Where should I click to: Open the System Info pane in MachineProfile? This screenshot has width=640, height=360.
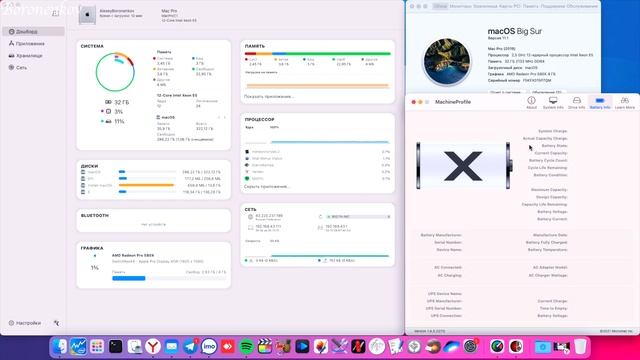point(553,102)
